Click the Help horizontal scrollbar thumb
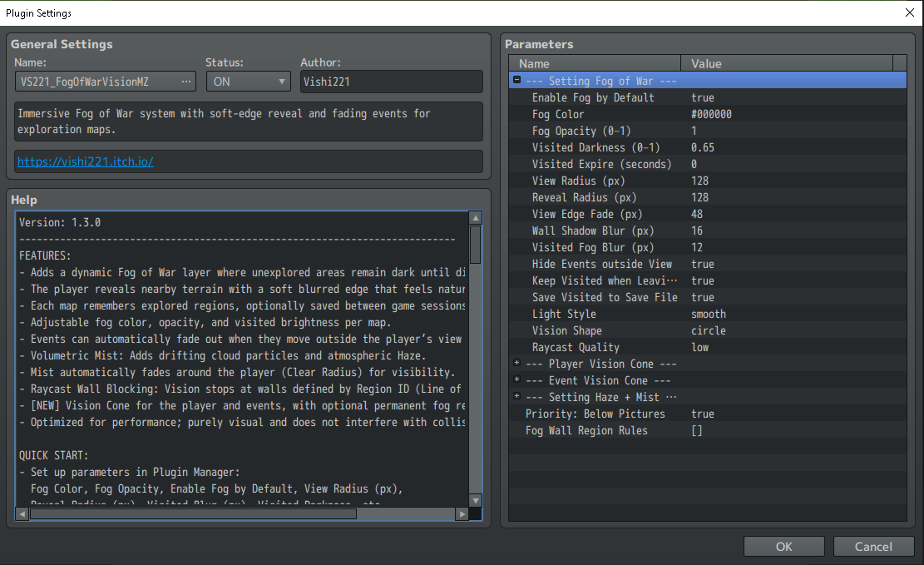This screenshot has height=565, width=924. [193, 513]
